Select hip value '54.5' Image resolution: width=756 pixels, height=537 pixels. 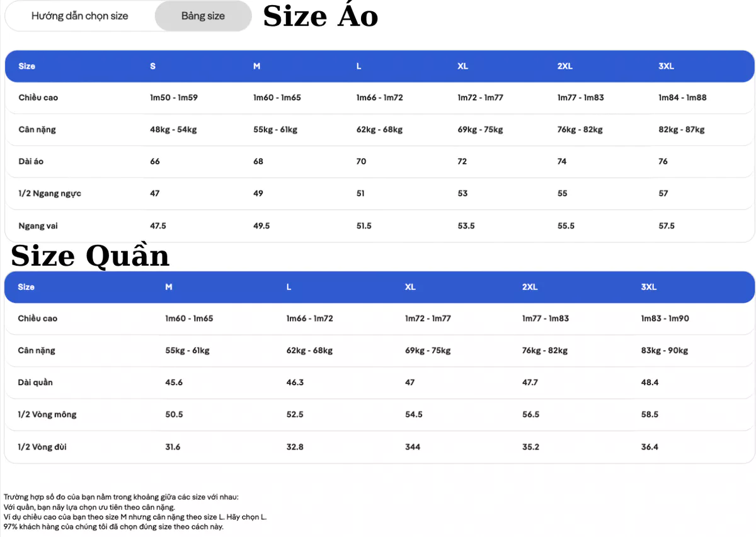coord(413,414)
